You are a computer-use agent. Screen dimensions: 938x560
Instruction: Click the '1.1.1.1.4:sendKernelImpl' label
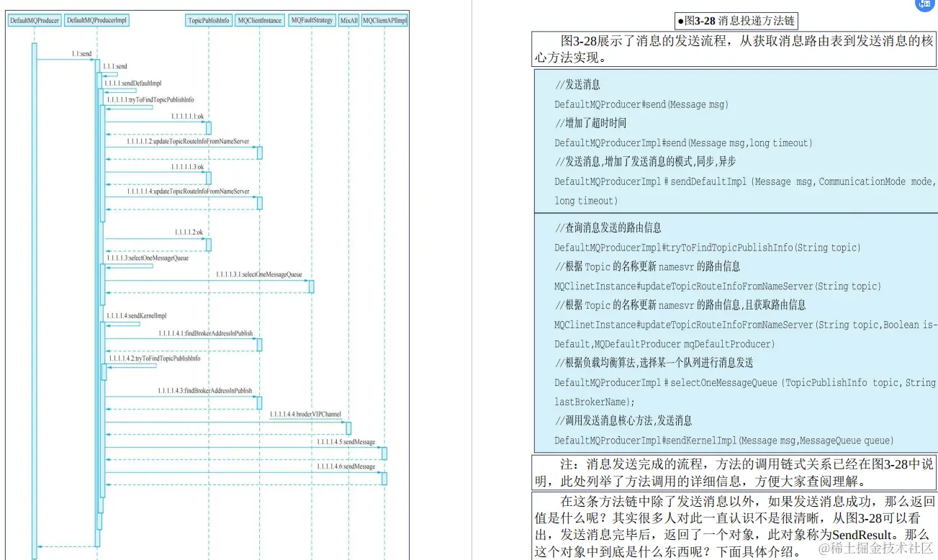pyautogui.click(x=137, y=316)
